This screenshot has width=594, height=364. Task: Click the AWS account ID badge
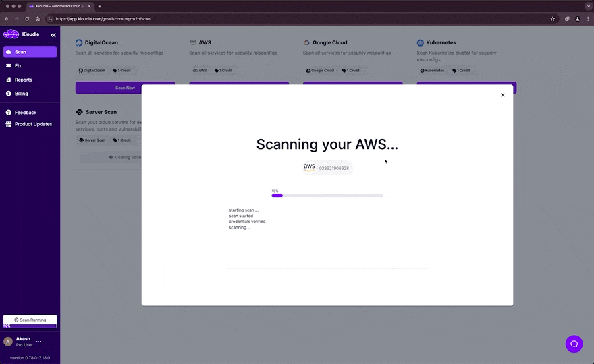pyautogui.click(x=327, y=168)
